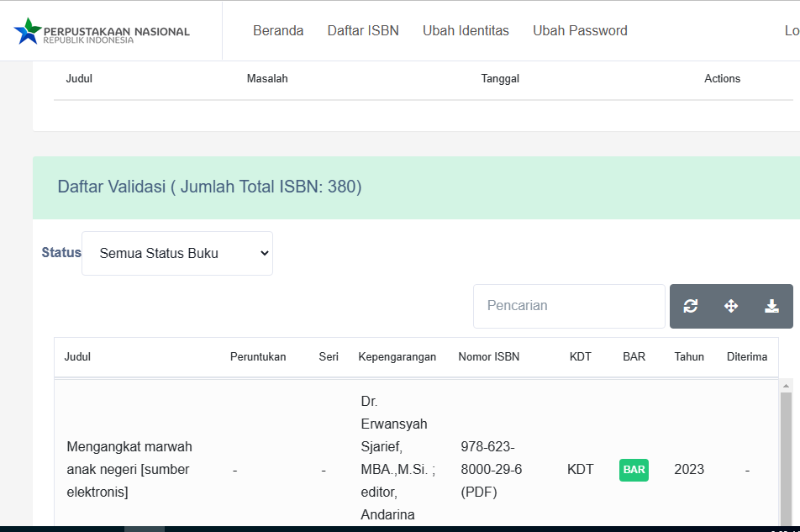
Task: Click the Tanggal column header
Action: click(500, 78)
